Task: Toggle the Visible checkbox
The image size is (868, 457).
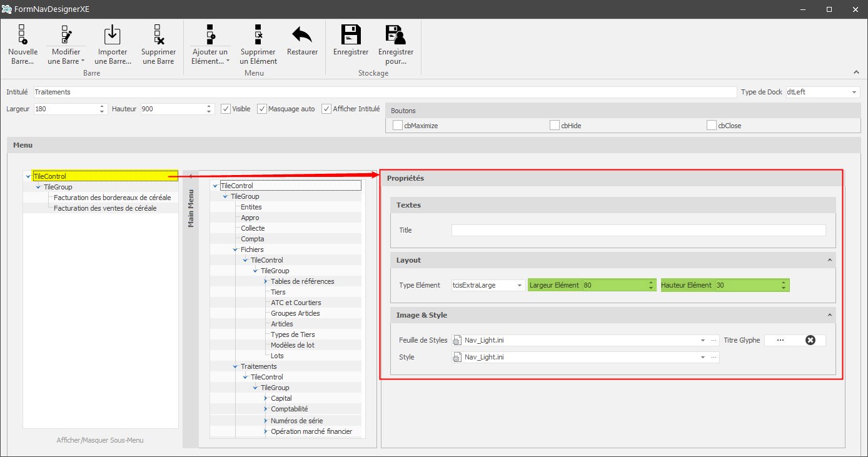Action: [226, 109]
